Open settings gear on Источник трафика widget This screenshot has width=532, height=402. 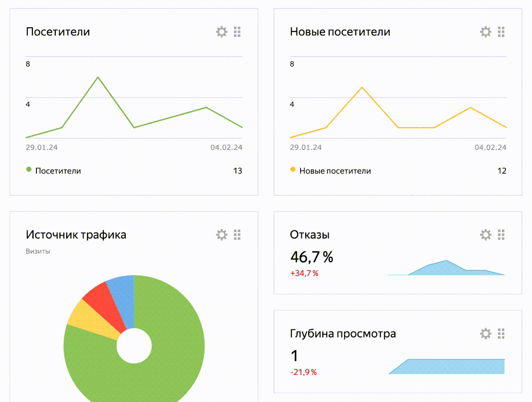click(x=221, y=235)
